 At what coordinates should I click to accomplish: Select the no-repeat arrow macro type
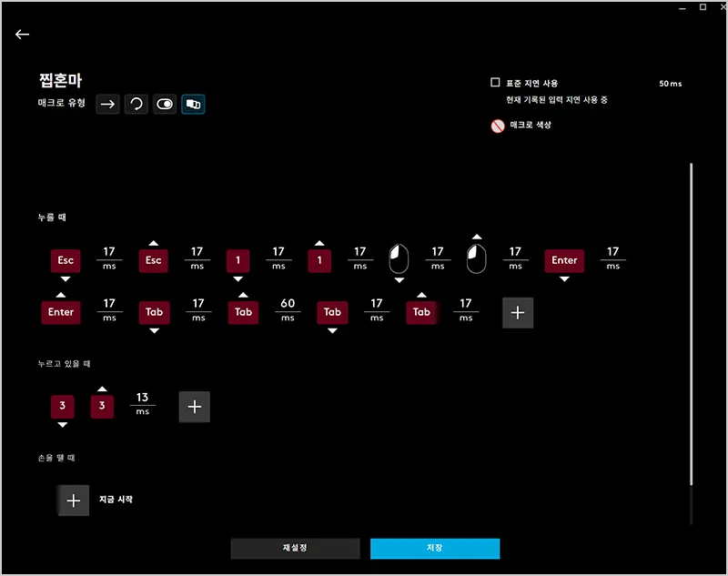(108, 105)
